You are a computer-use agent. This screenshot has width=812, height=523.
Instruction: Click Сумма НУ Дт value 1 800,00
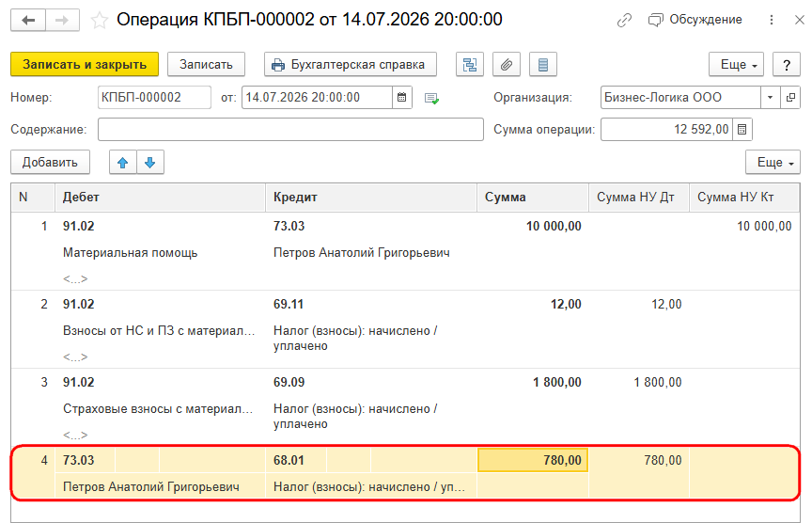(x=658, y=383)
